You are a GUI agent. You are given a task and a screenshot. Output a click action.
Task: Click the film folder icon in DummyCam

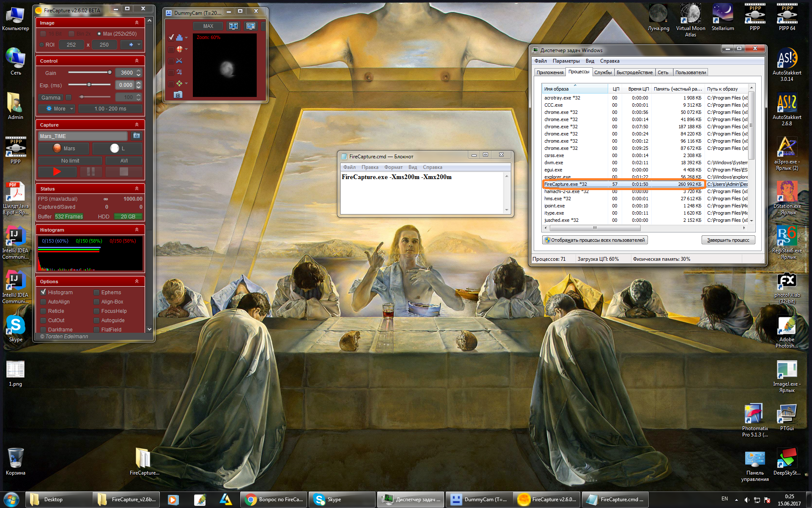[178, 95]
